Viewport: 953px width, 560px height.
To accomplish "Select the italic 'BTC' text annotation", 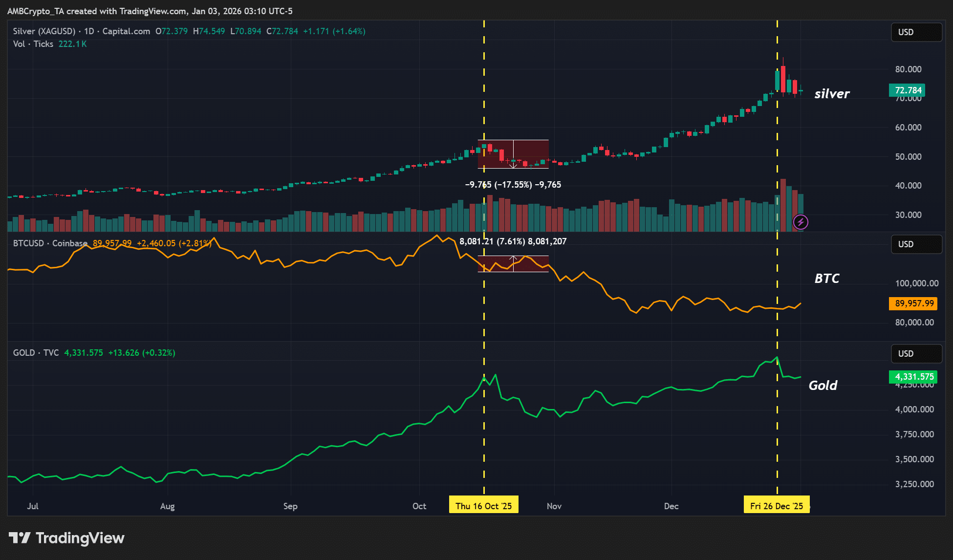I will click(827, 279).
